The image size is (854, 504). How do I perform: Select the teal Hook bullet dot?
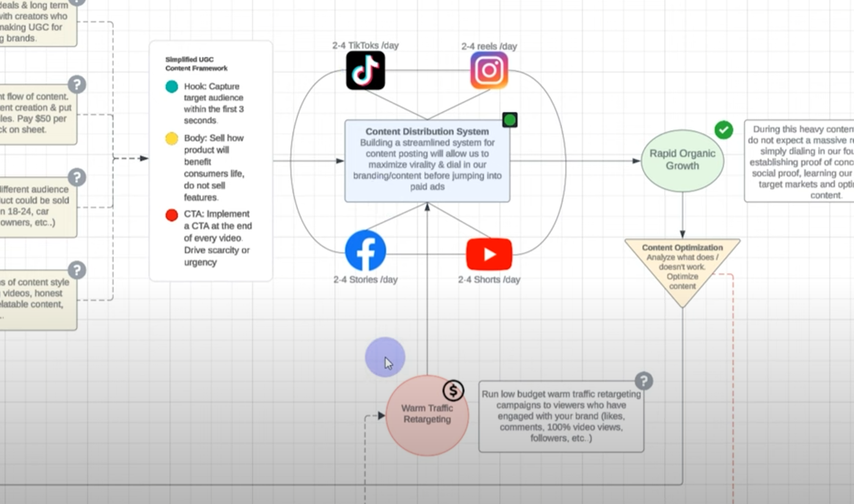pyautogui.click(x=172, y=87)
